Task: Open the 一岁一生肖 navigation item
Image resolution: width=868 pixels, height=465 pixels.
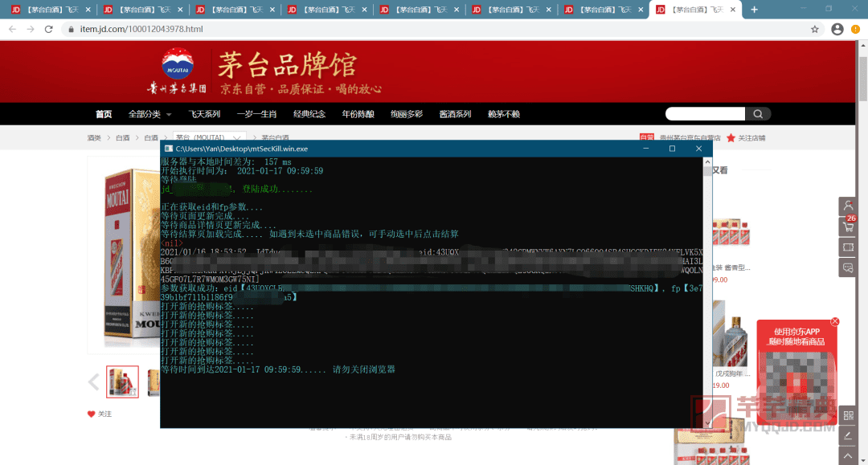Action: point(256,114)
